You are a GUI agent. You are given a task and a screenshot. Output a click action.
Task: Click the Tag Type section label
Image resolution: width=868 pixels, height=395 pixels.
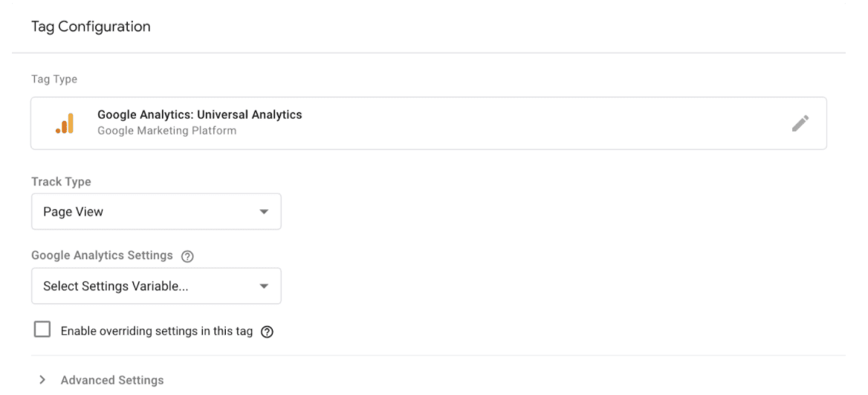tap(54, 79)
